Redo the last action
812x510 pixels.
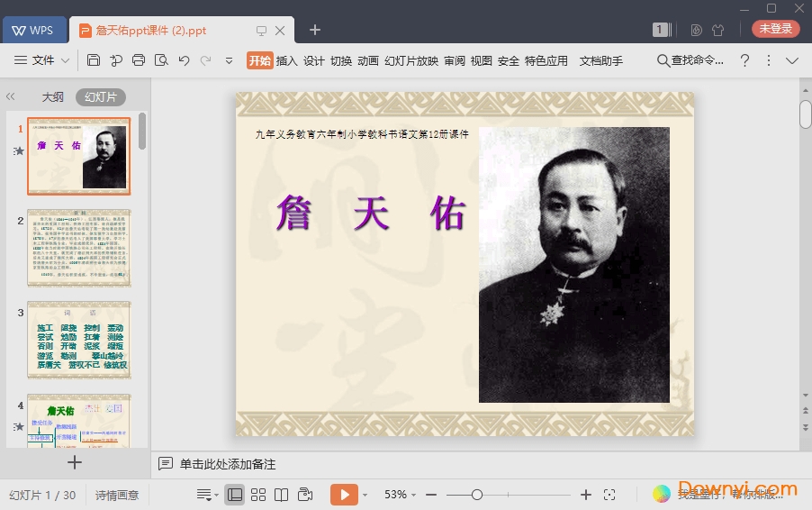coord(205,60)
